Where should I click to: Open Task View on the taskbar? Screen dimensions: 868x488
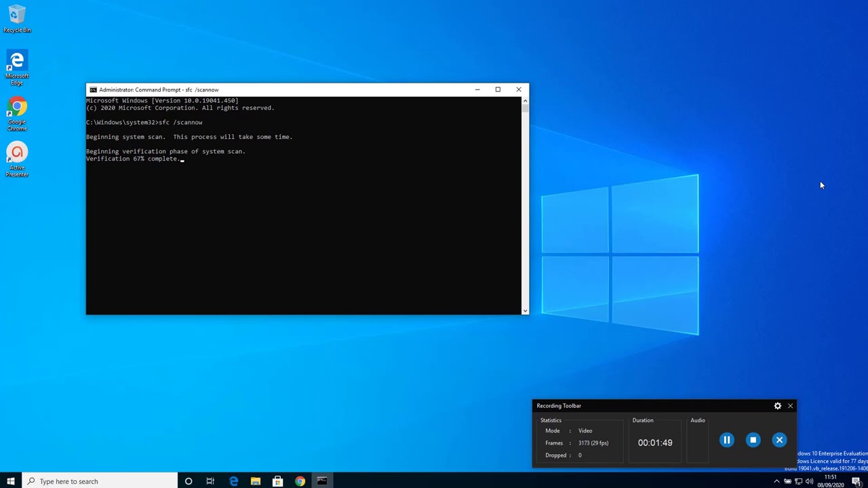210,481
